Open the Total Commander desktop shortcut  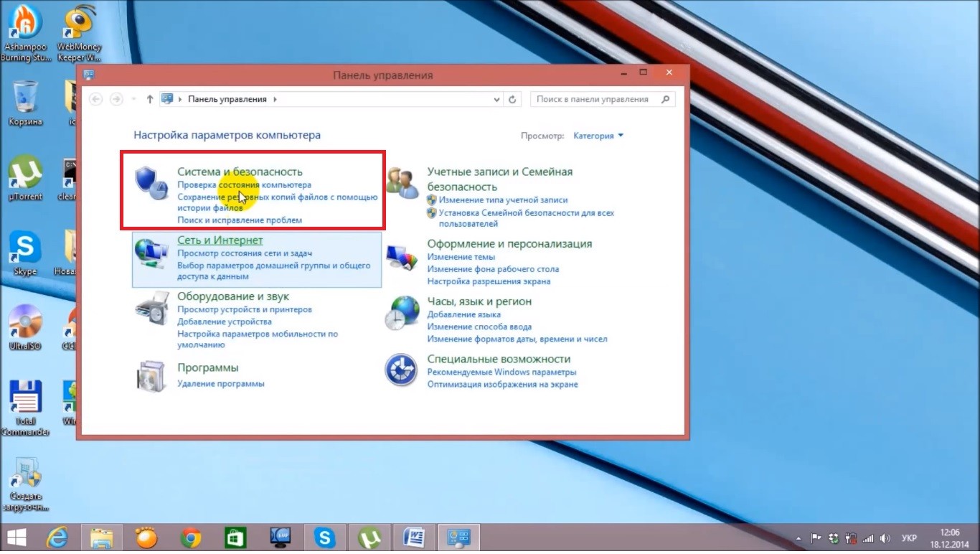pos(25,408)
